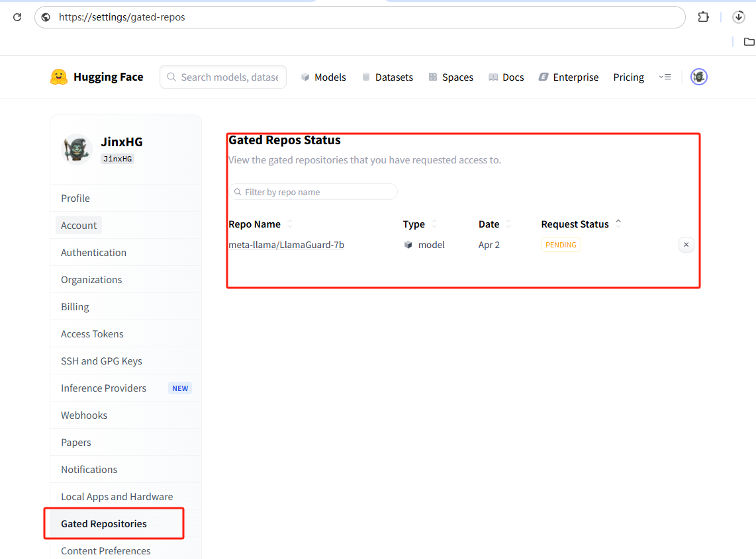Click the PENDING status badge

(561, 245)
